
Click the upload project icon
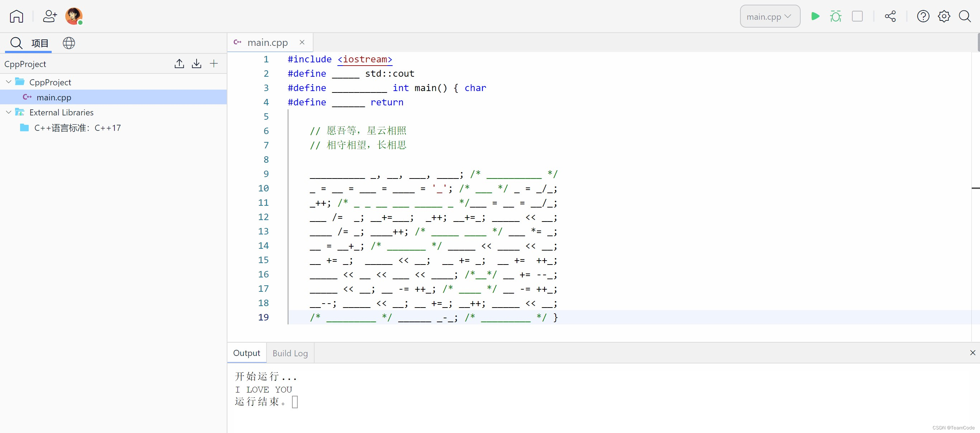pos(179,64)
